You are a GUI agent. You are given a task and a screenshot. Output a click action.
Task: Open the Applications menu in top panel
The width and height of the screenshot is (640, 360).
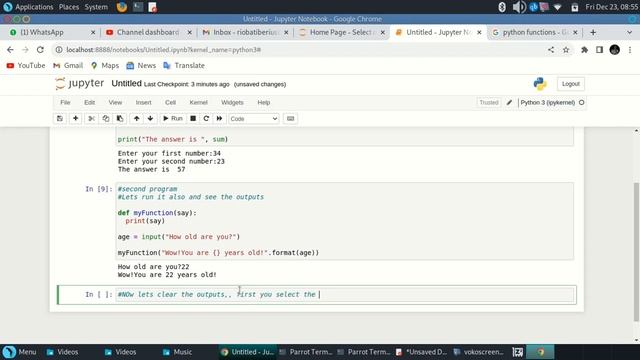click(29, 7)
